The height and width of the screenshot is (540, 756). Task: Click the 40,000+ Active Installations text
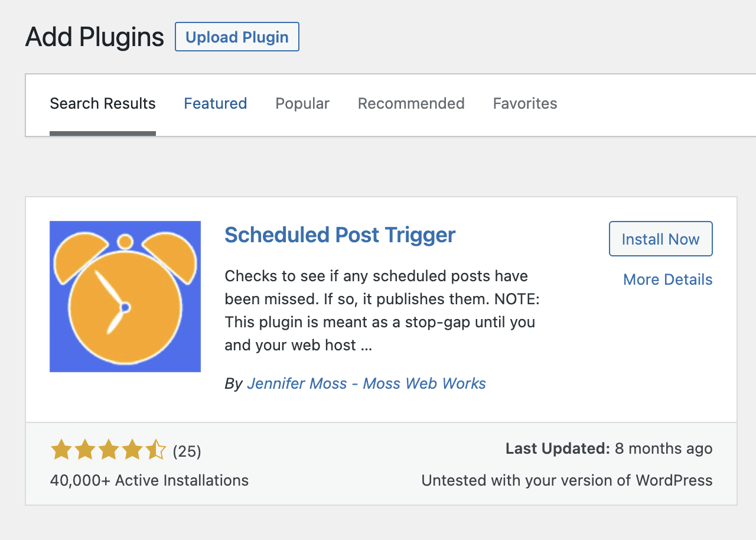tap(149, 480)
